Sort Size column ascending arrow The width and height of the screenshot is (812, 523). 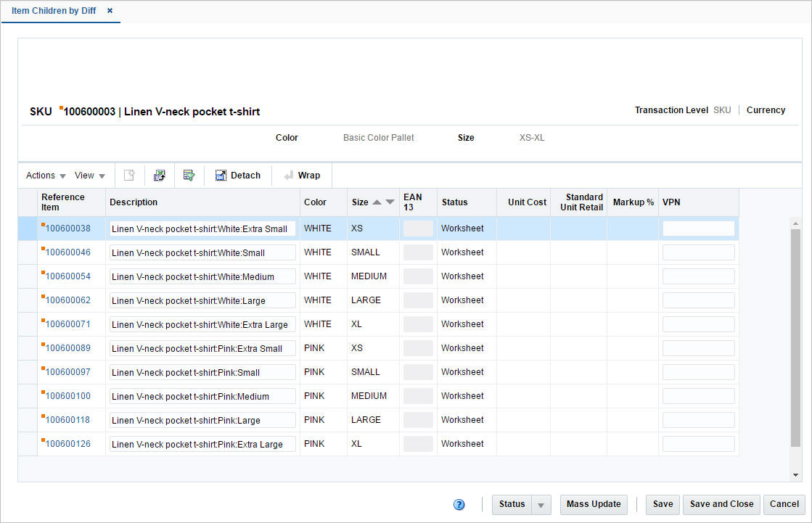coord(377,202)
